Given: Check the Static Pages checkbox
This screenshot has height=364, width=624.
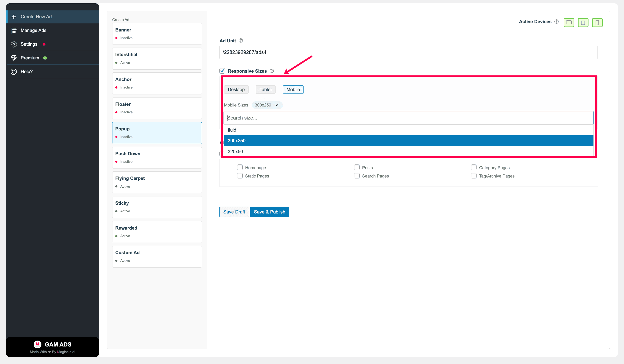Looking at the screenshot, I should (x=240, y=176).
